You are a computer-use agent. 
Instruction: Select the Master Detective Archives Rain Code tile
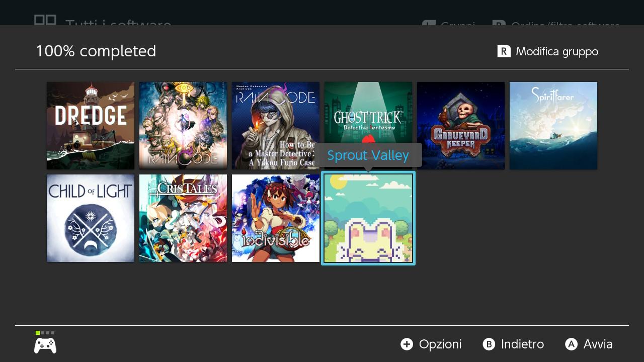coord(183,126)
